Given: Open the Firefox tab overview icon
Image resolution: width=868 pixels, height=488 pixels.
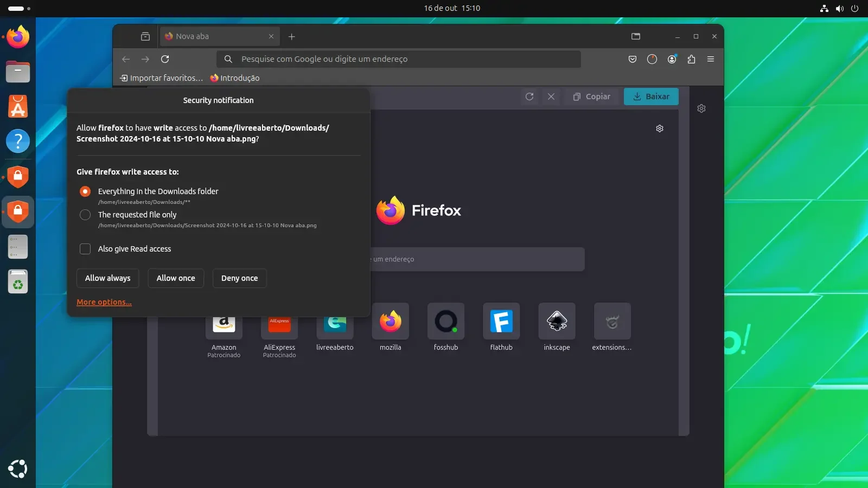Looking at the screenshot, I should pyautogui.click(x=145, y=36).
